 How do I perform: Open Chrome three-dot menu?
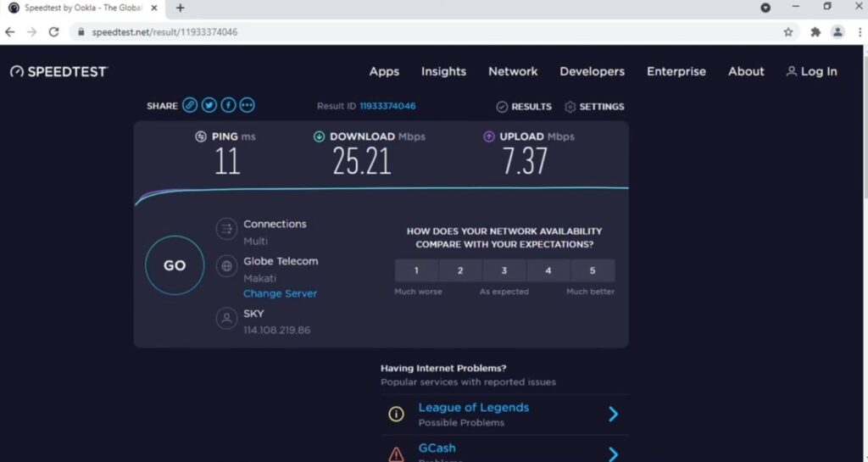860,32
